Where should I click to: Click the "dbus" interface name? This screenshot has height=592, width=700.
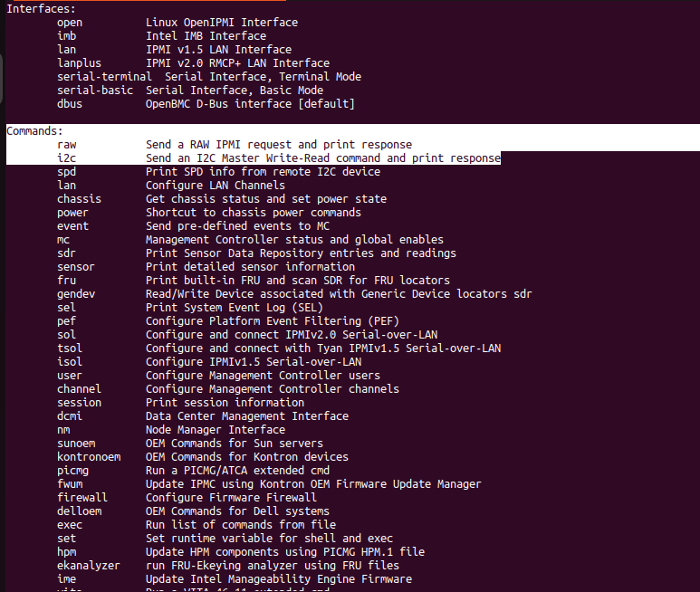[x=69, y=104]
